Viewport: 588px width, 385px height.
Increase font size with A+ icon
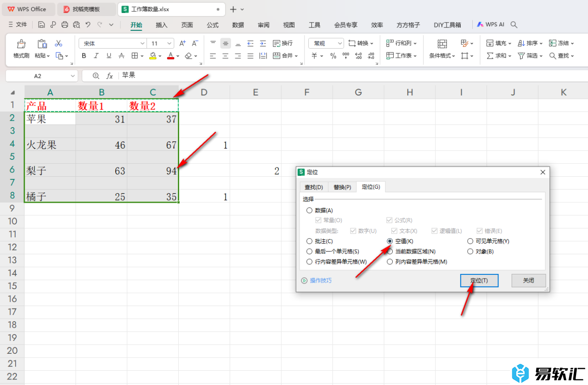tap(182, 44)
